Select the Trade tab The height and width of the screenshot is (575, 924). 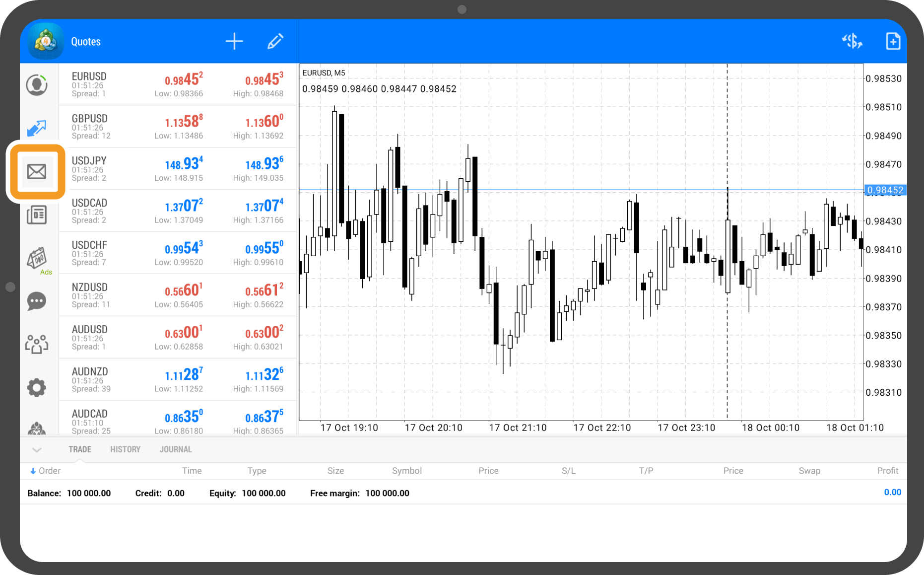click(x=80, y=449)
